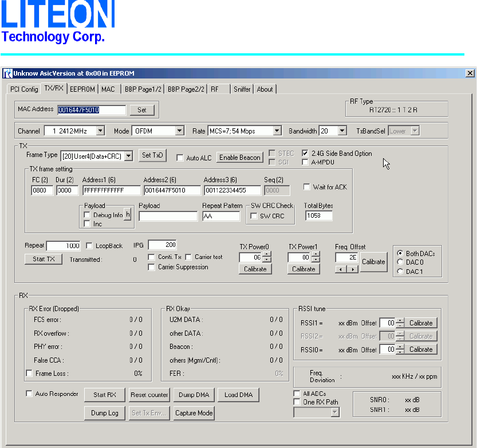The width and height of the screenshot is (477, 448).
Task: Close the Unknow AsicVersion window
Action: point(470,73)
